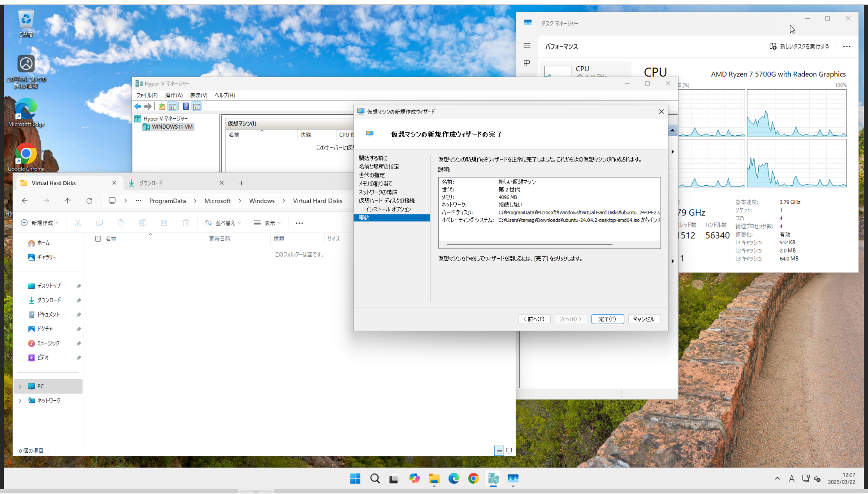The image size is (868, 494).
Task: Open Task Manager hamburger navigation menu
Action: (x=527, y=46)
